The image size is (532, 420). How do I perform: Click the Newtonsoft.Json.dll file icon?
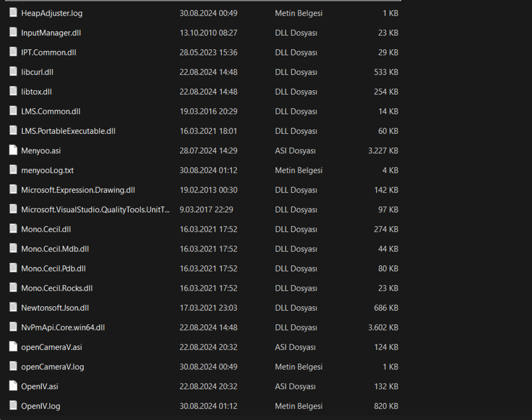click(x=13, y=307)
